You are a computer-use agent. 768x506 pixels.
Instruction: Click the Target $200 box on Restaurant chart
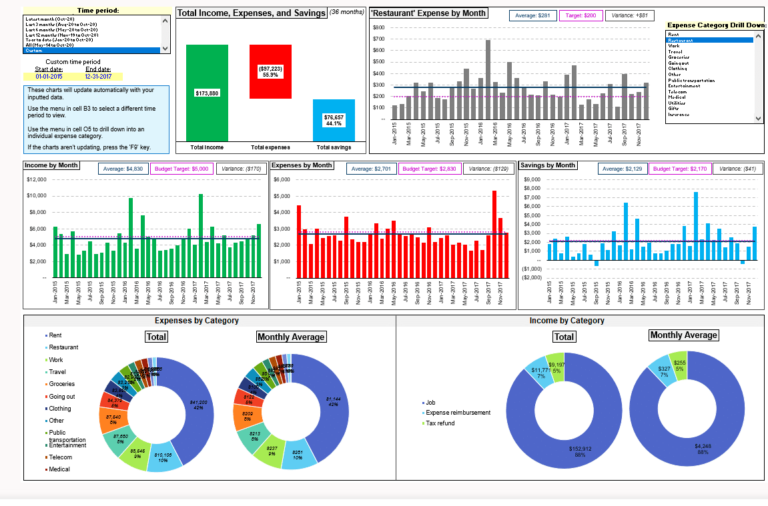click(x=581, y=16)
